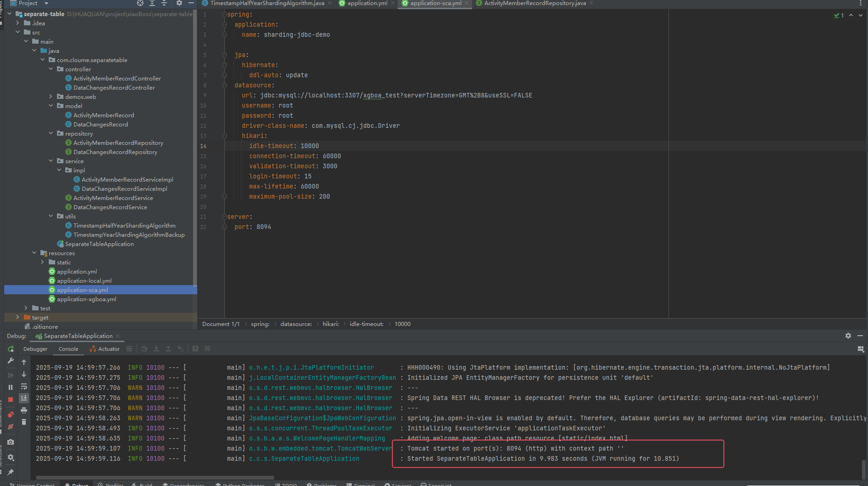Collapse all nodes in Project panel

coord(164,3)
